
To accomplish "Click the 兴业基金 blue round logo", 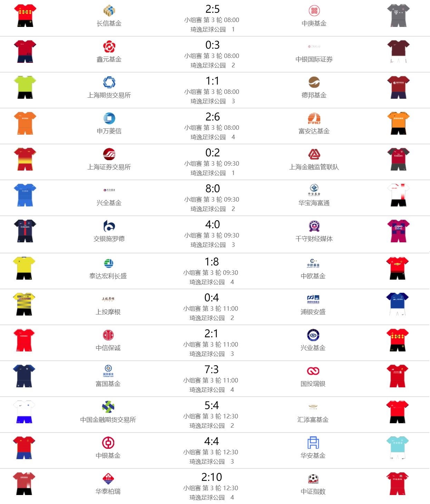I will [313, 335].
